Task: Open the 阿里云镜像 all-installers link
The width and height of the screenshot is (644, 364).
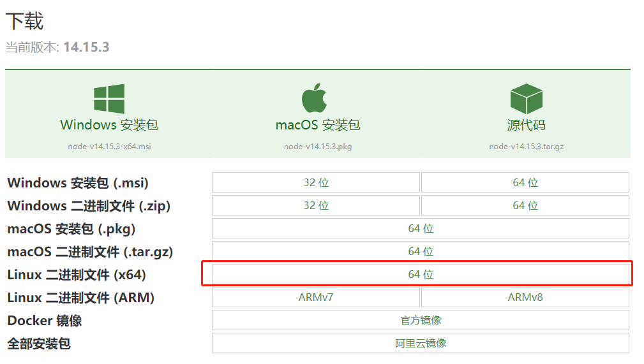Action: (421, 344)
